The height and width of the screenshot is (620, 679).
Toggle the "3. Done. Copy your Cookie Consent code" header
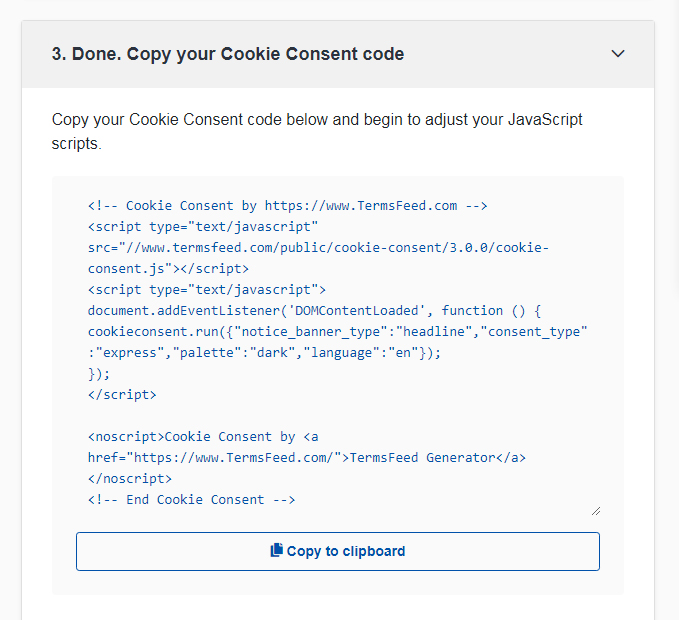pyautogui.click(x=338, y=54)
